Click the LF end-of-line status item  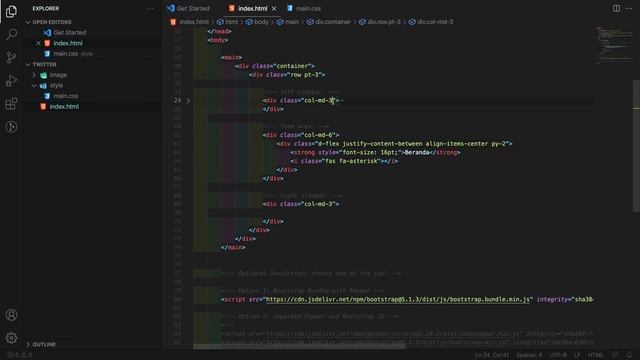(577, 355)
